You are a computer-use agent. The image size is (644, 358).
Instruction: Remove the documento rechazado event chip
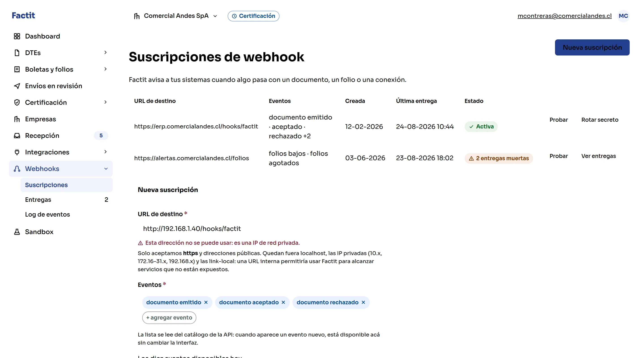point(363,302)
